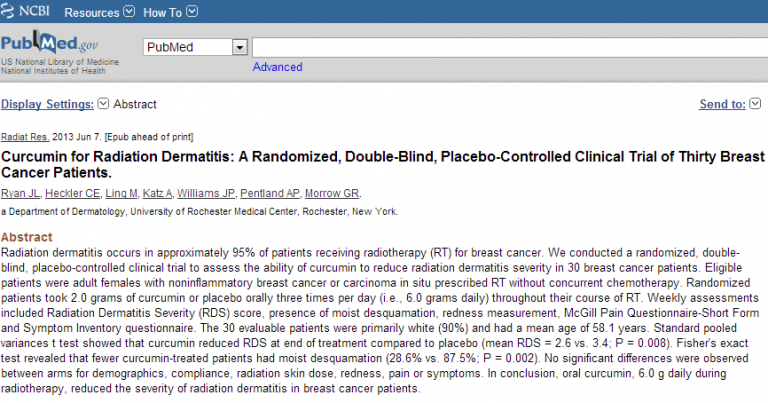Open the Advanced search link
The image size is (768, 403).
[x=277, y=67]
